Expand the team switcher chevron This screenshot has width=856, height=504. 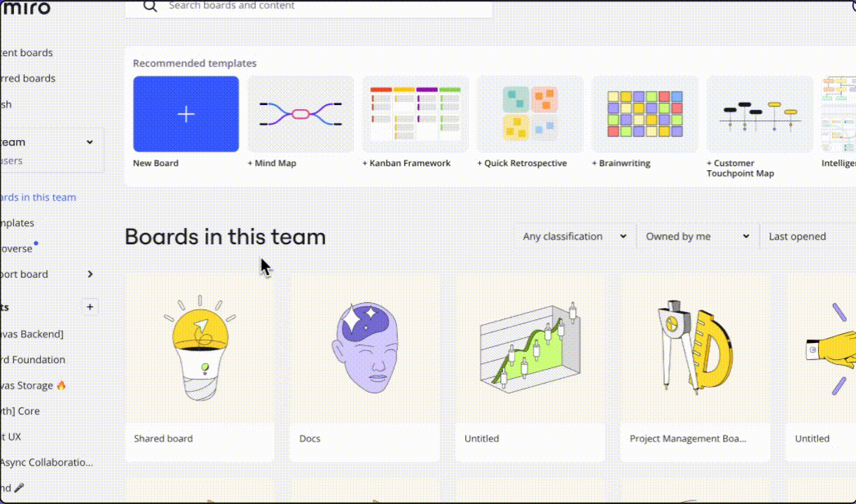(x=90, y=142)
